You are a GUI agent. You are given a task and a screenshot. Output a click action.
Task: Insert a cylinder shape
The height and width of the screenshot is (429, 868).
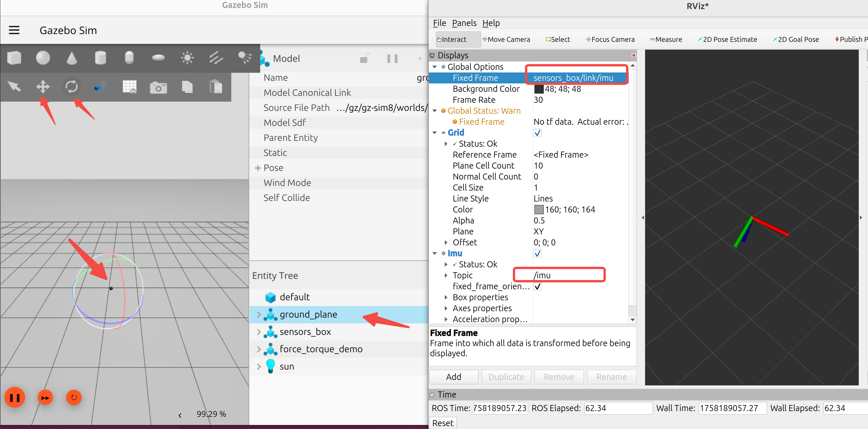pos(100,58)
